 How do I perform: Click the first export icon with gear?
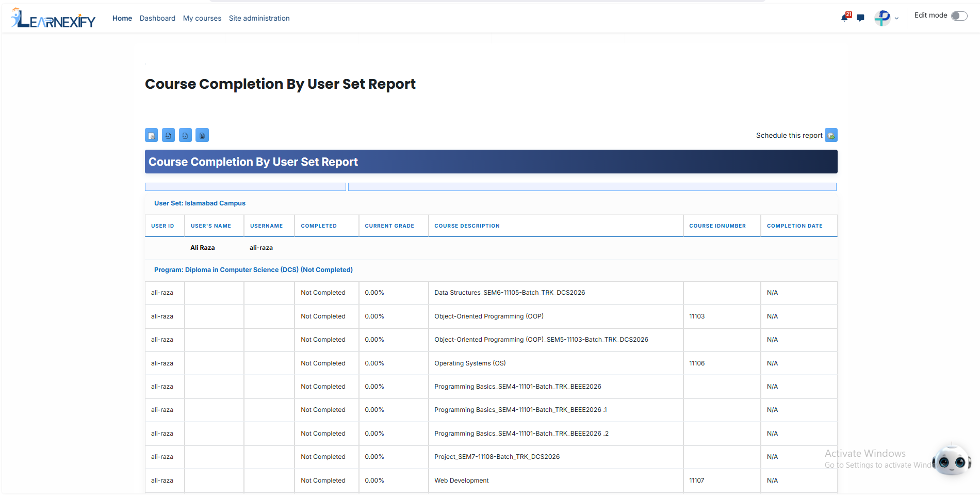click(x=152, y=135)
